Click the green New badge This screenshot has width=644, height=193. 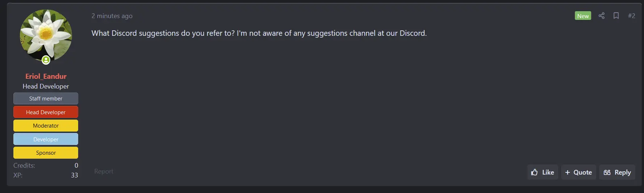pyautogui.click(x=583, y=16)
